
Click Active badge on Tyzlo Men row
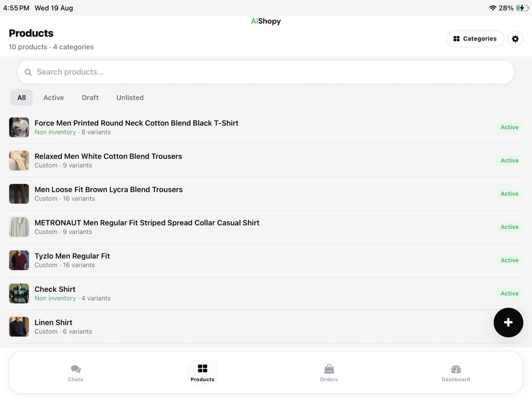pos(509,260)
